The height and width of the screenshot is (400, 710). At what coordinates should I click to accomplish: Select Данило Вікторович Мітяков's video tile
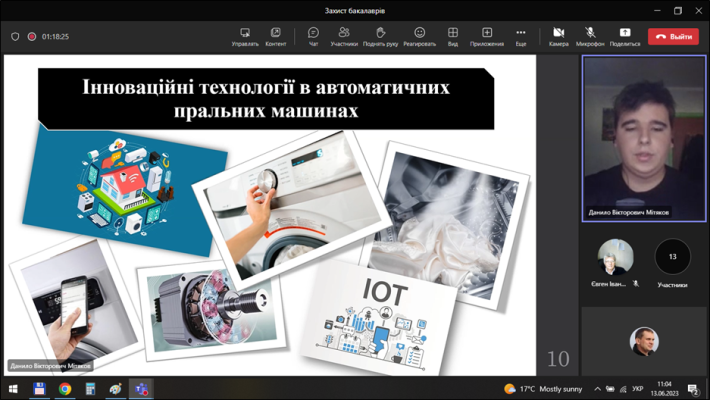(644, 138)
